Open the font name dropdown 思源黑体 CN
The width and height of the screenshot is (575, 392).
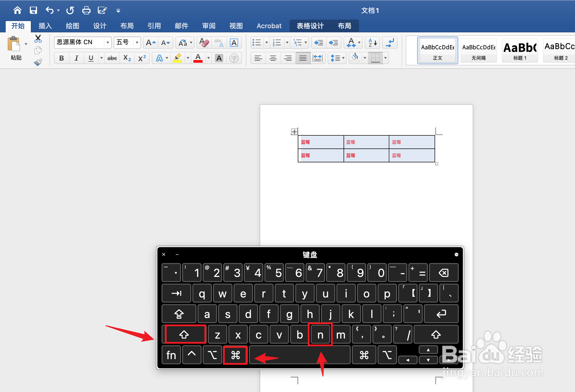pyautogui.click(x=108, y=42)
